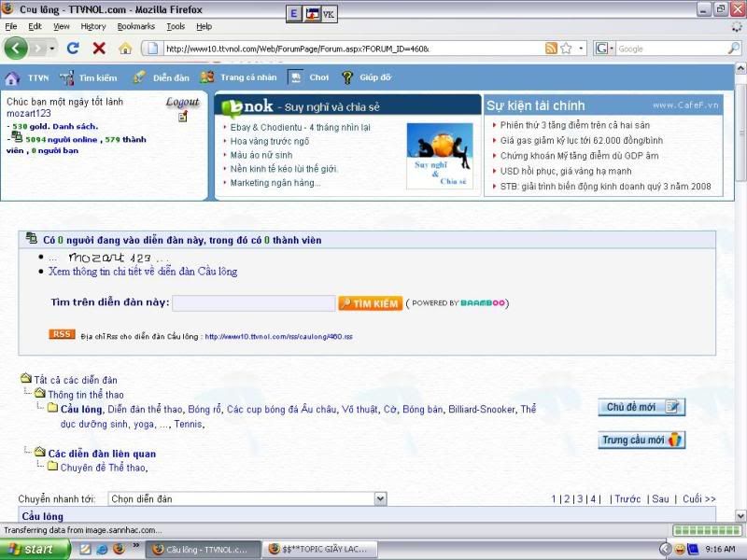
Task: Open the back/forward history dropdown arrow
Action: (52, 49)
